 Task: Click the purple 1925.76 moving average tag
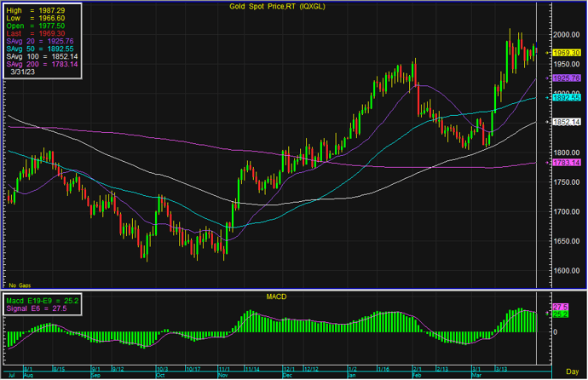pos(565,78)
